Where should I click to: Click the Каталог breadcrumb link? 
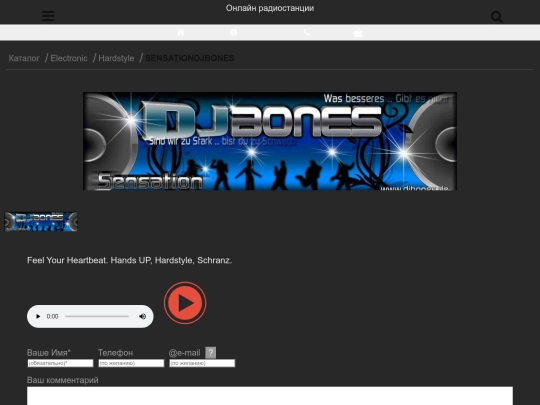(24, 58)
